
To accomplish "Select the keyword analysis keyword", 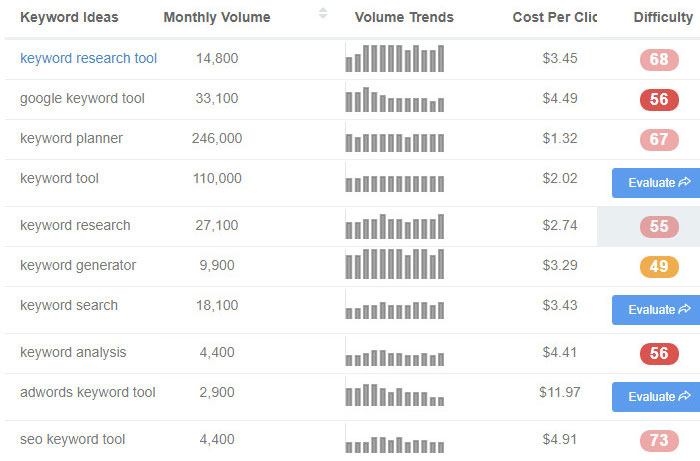I will 73,353.
